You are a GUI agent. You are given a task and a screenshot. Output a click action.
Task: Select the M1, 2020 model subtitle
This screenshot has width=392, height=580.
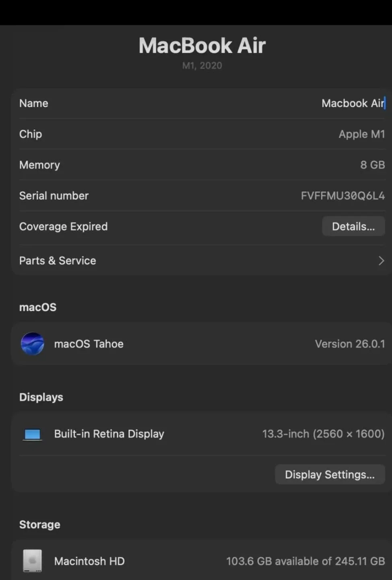pyautogui.click(x=202, y=65)
